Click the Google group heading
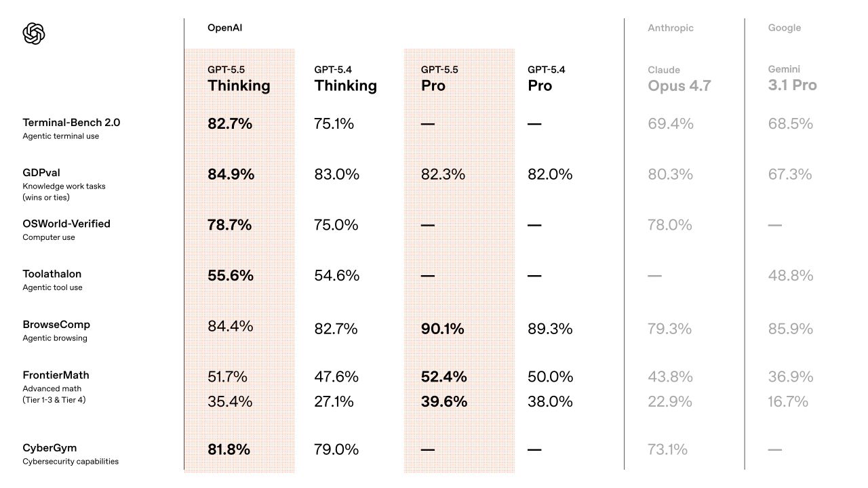Viewport: 868px width, 488px height. [x=785, y=28]
